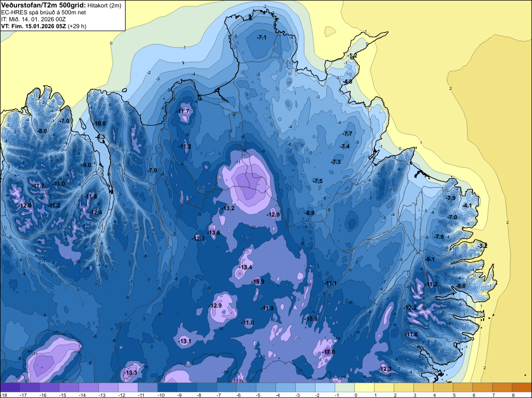532x398 pixels.
Task: Click the -13.4 temperature value
Action: [x=246, y=267]
